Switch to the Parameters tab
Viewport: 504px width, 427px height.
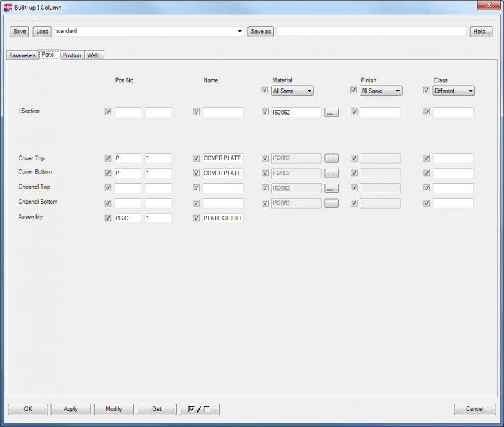(22, 55)
